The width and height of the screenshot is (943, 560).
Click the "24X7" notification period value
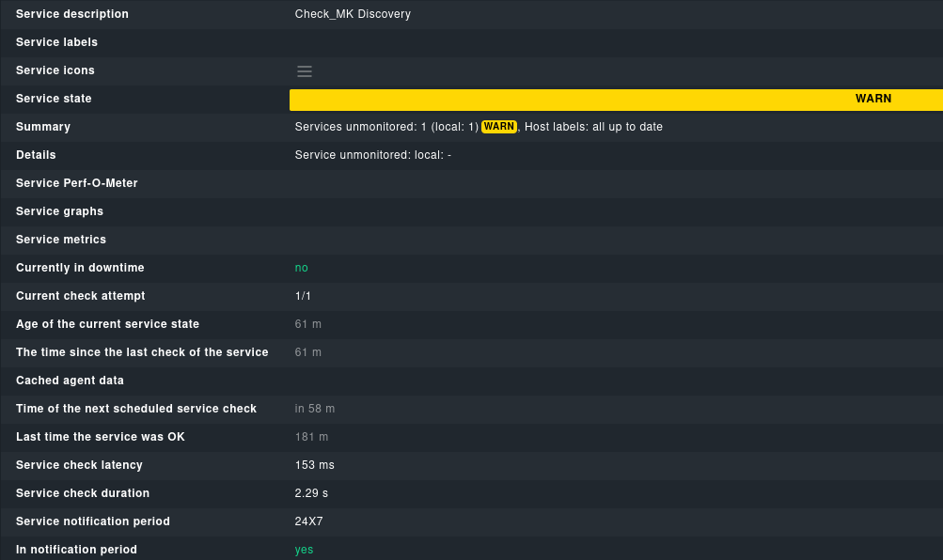coord(308,521)
